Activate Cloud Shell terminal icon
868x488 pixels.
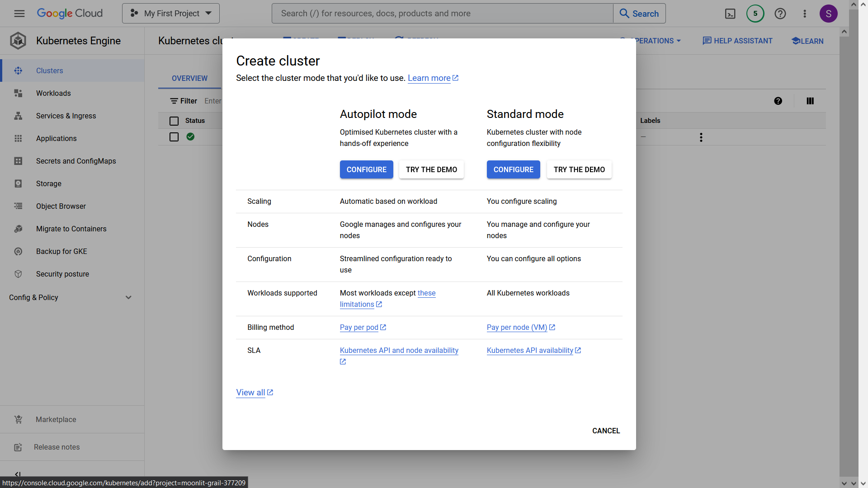click(x=730, y=14)
